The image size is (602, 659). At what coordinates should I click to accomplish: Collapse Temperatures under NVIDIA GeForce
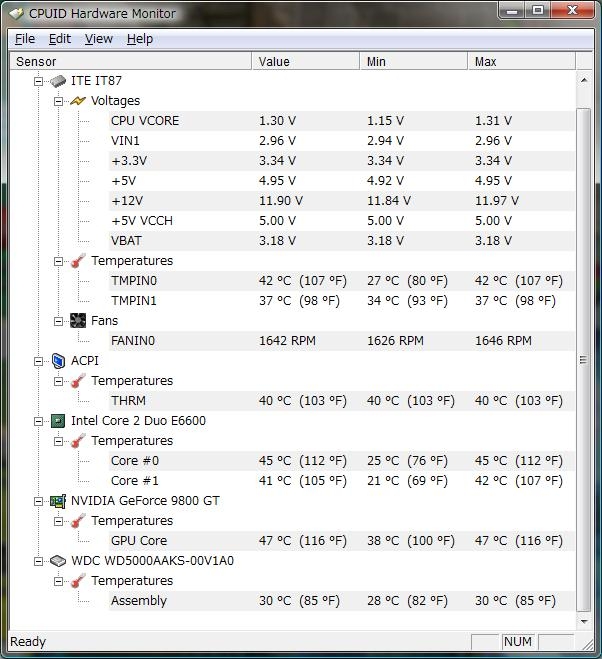tap(58, 521)
